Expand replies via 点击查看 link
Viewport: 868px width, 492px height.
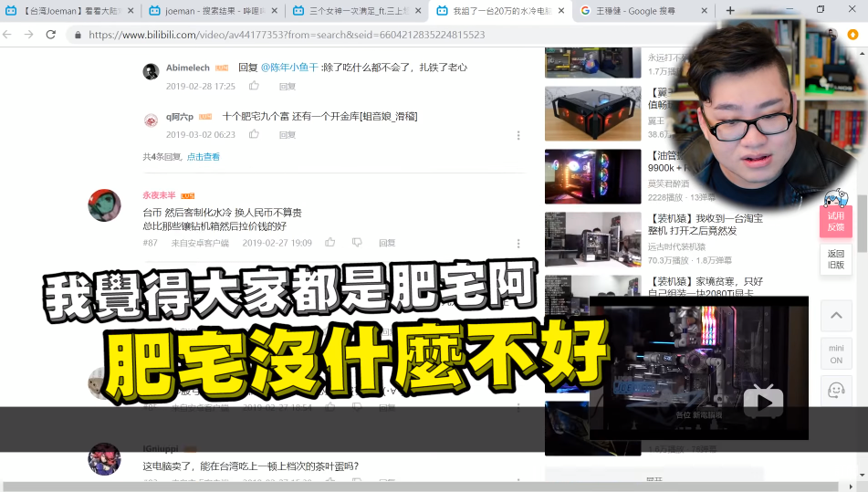pos(203,157)
